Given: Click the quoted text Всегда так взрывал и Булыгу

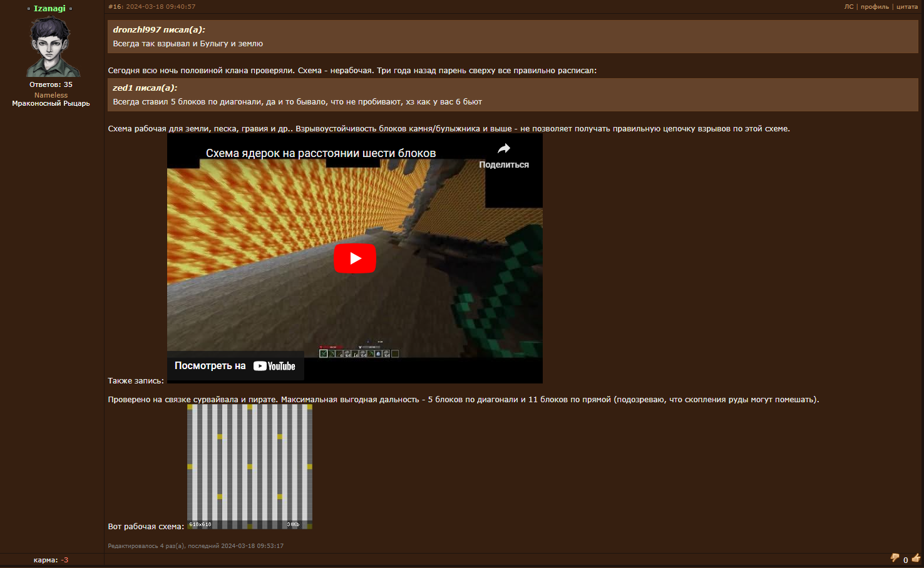Looking at the screenshot, I should pyautogui.click(x=188, y=44).
